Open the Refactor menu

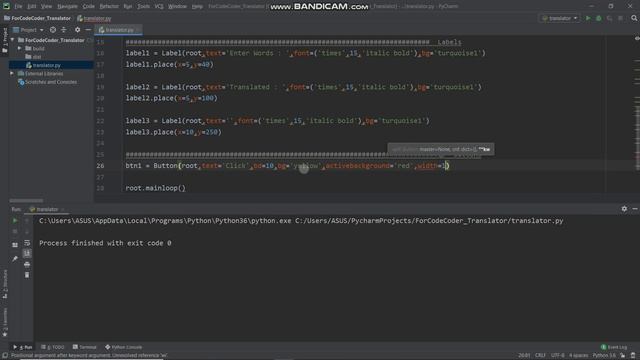pos(109,7)
